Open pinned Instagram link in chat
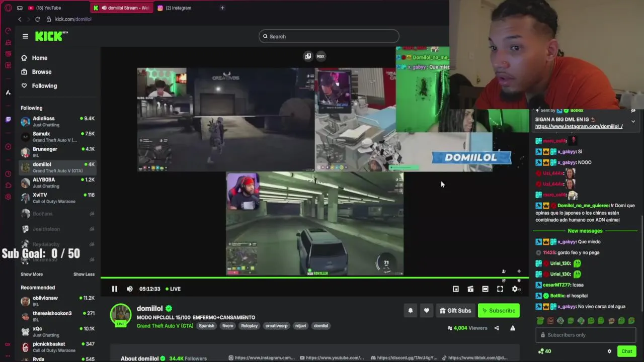Screen dimensions: 644x362 (579, 127)
